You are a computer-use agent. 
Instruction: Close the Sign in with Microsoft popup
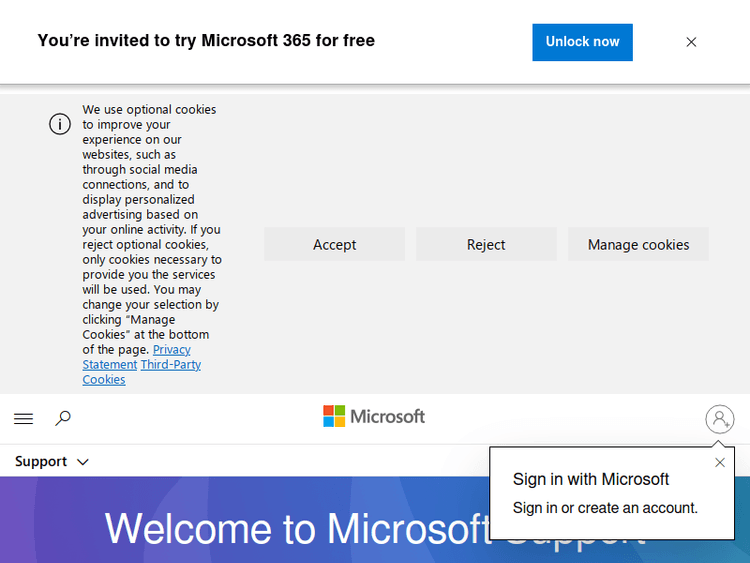pyautogui.click(x=720, y=463)
